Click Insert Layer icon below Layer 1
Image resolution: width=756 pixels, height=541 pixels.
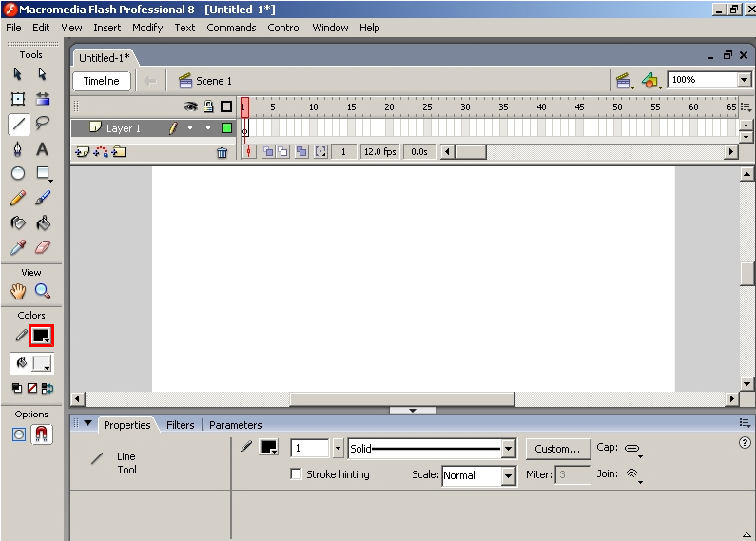pos(83,152)
